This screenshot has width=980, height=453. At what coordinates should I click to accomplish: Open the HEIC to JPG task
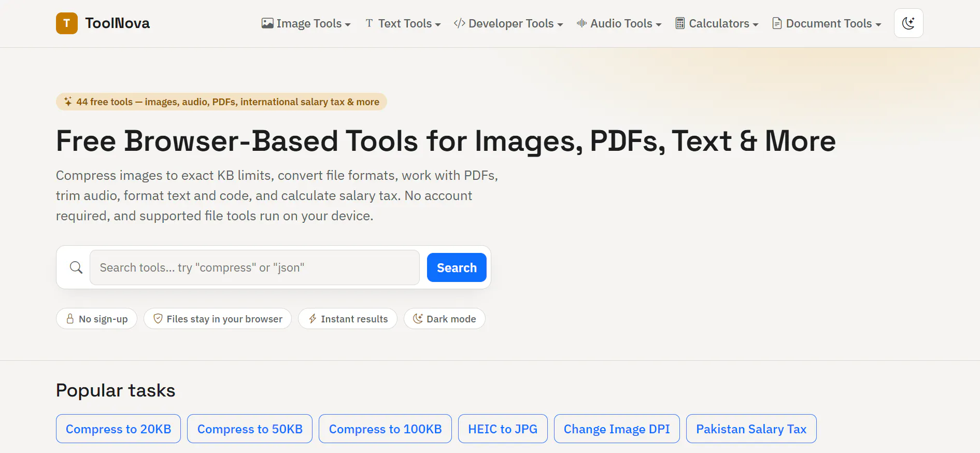click(503, 429)
